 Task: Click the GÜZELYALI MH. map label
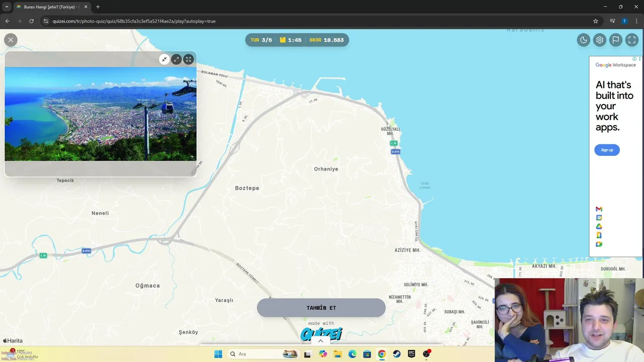(390, 131)
